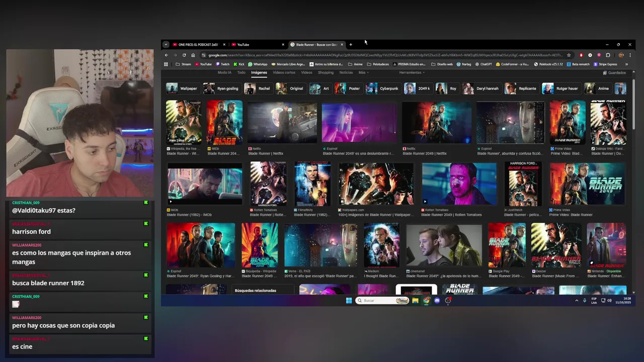Open the Wikipedia Blade Runner poster thumbnail
The height and width of the screenshot is (362, 644).
[x=184, y=123]
